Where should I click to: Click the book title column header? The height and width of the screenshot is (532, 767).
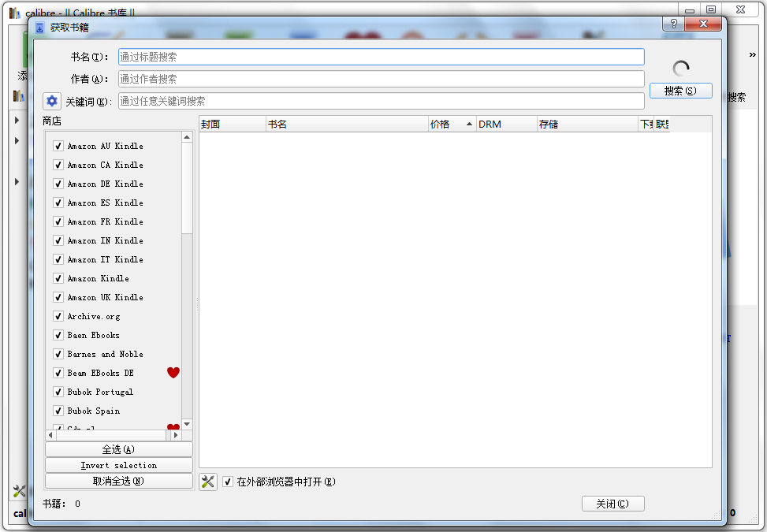click(347, 125)
